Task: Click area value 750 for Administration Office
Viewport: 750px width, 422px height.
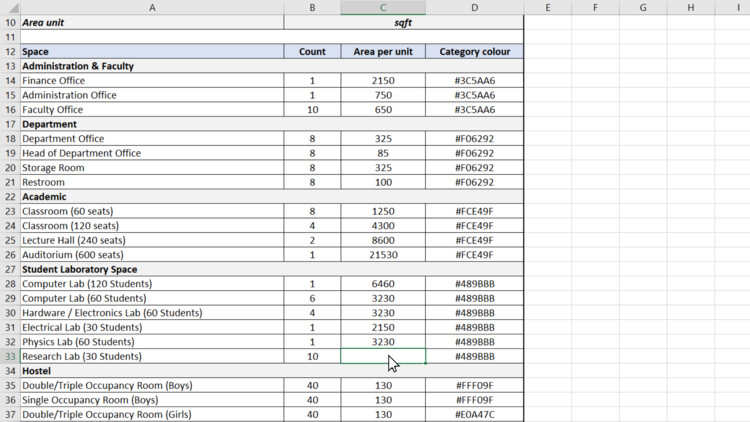Action: [x=383, y=95]
